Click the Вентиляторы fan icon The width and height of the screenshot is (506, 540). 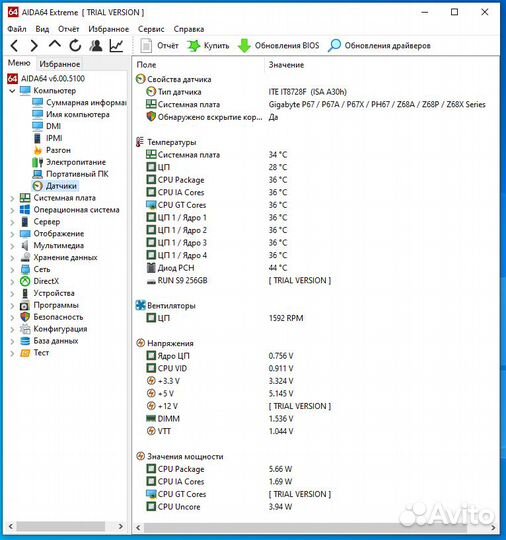141,305
